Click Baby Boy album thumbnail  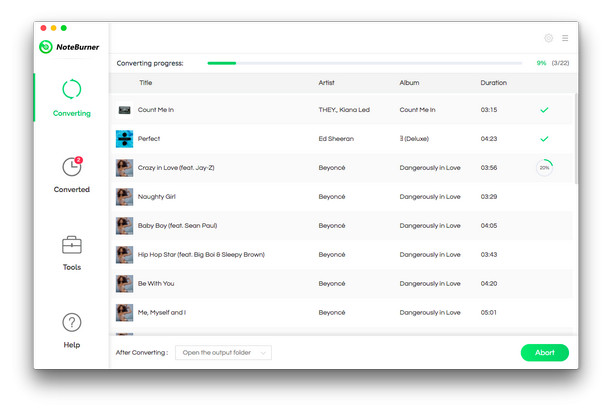click(x=125, y=226)
